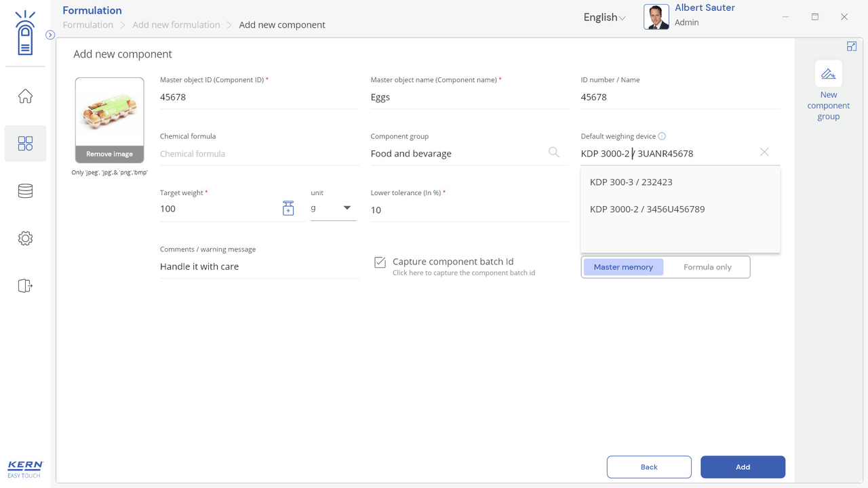Search component group with magnifier icon
868x488 pixels.
click(554, 152)
